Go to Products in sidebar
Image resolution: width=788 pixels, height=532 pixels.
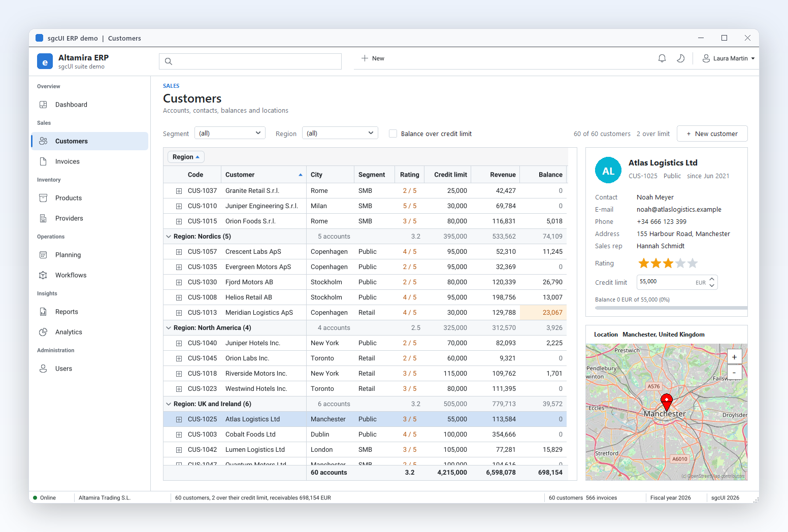pos(90,198)
